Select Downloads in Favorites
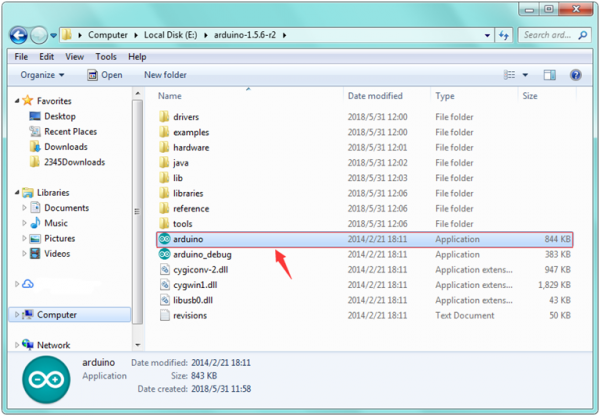Image resolution: width=600 pixels, height=416 pixels. point(65,147)
